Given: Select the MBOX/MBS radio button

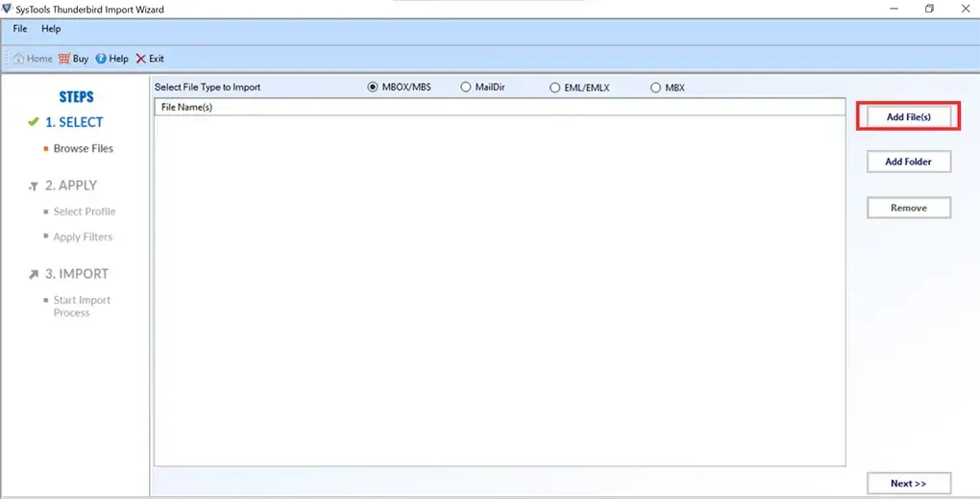Looking at the screenshot, I should click(373, 87).
